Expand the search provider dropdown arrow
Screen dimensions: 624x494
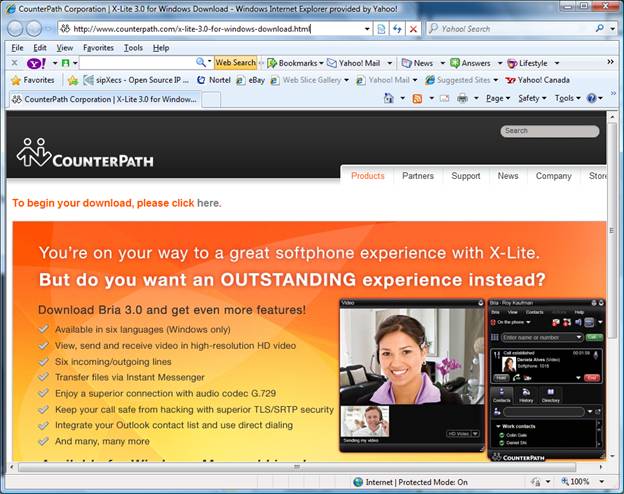pyautogui.click(x=613, y=29)
